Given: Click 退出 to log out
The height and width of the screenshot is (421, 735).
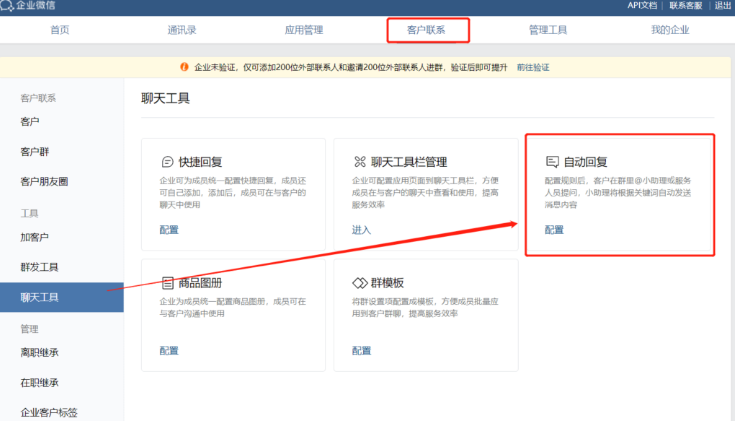Looking at the screenshot, I should click(722, 6).
